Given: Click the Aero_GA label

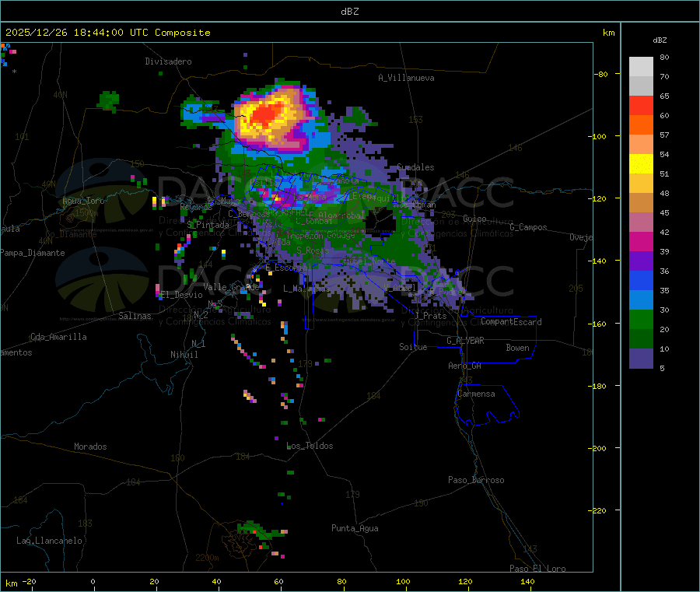Looking at the screenshot, I should [465, 366].
